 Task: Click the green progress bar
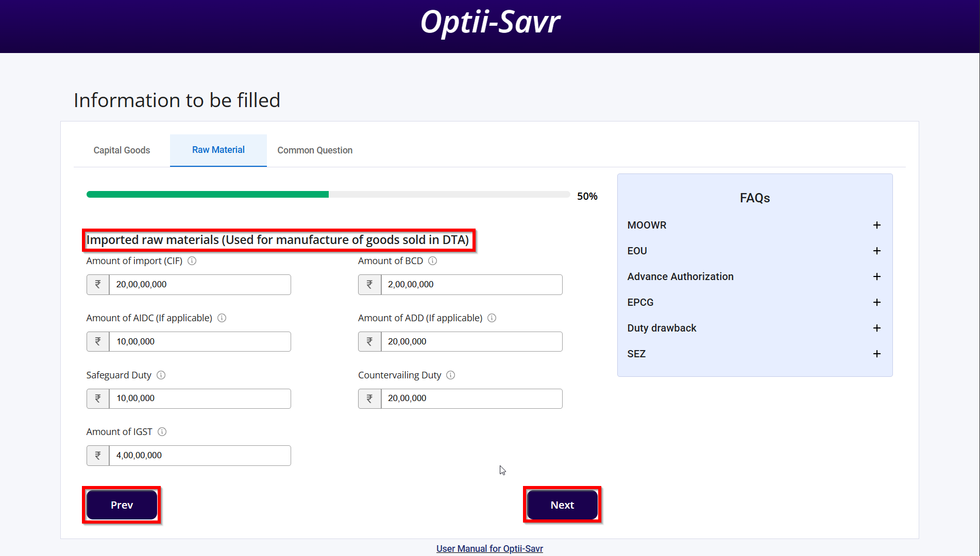[208, 195]
